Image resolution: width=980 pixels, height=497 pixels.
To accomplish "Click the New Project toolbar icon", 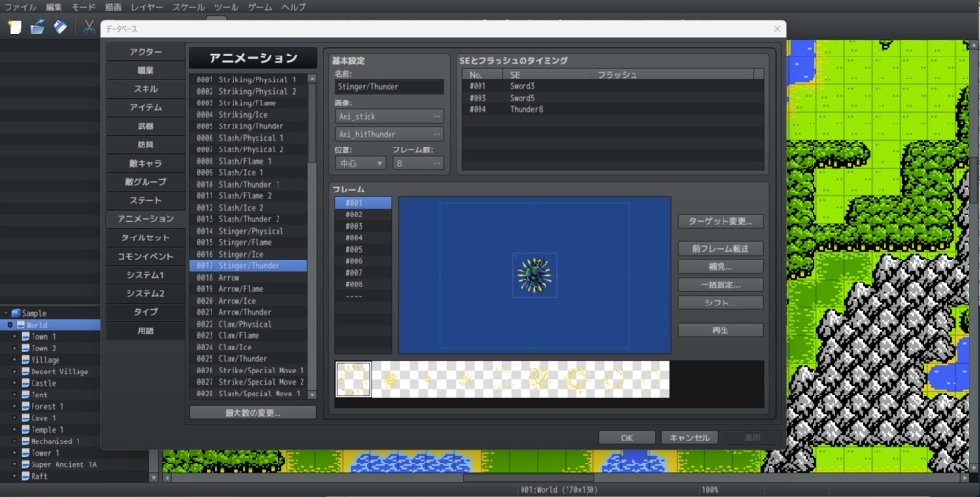I will (x=14, y=27).
